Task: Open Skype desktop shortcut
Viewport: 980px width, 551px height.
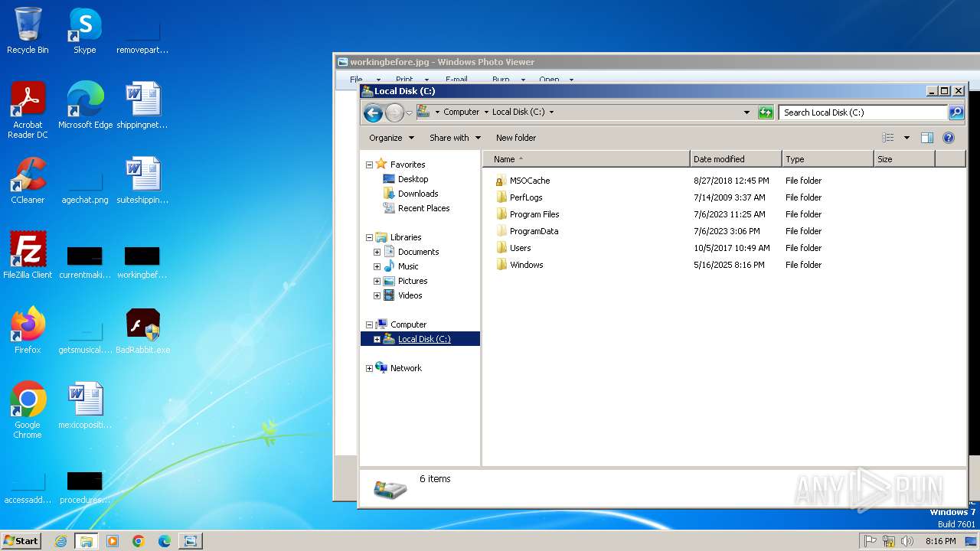Action: [x=85, y=31]
